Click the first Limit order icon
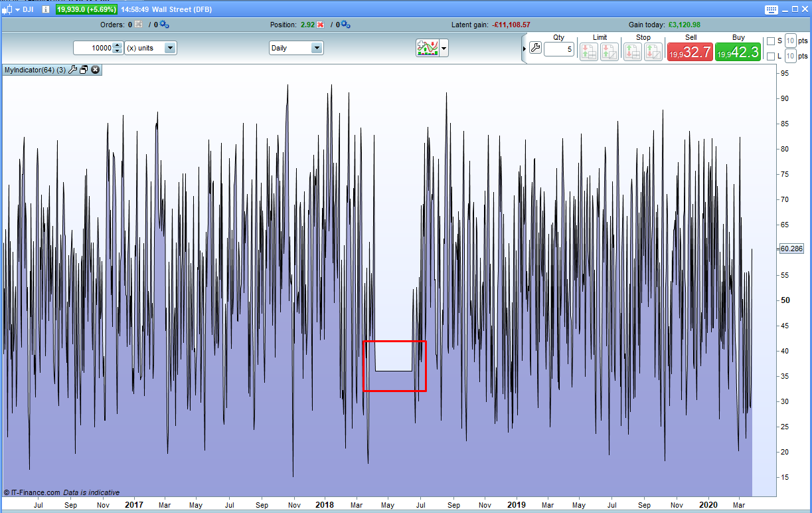The width and height of the screenshot is (812, 513). pos(588,51)
